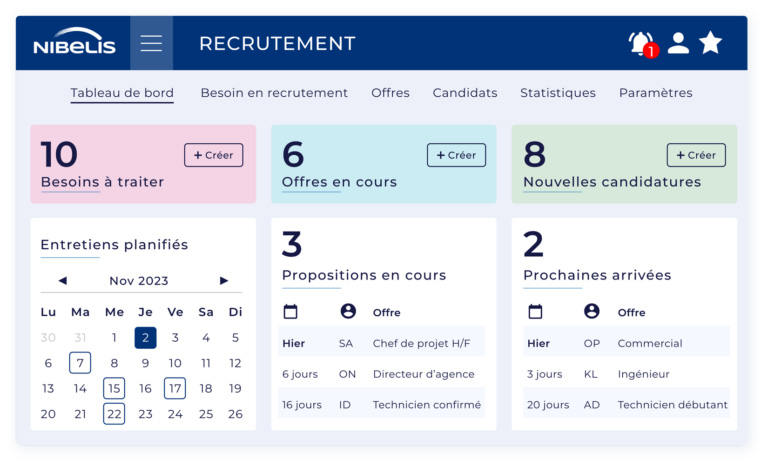Go to next month in calendar
This screenshot has height=466, width=768.
(x=224, y=280)
